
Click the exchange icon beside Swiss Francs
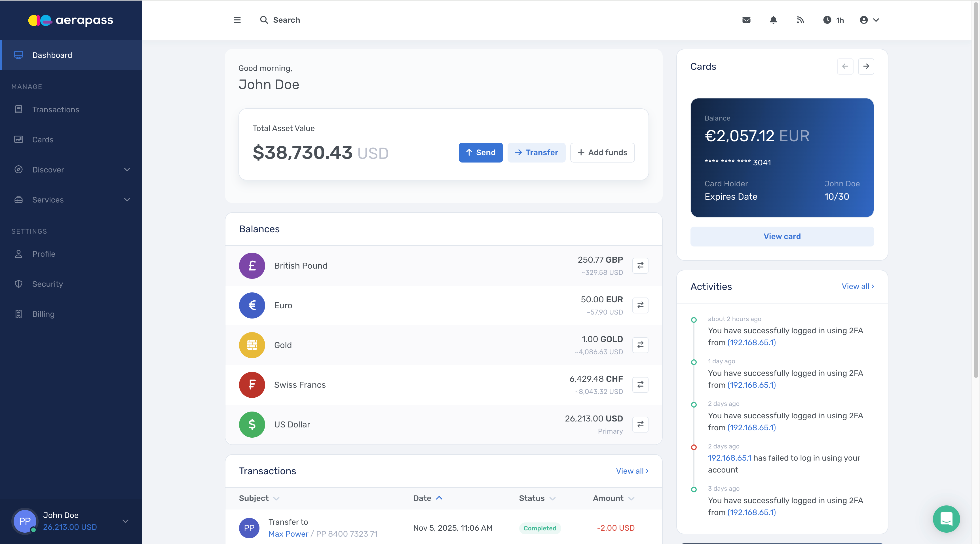pos(640,385)
